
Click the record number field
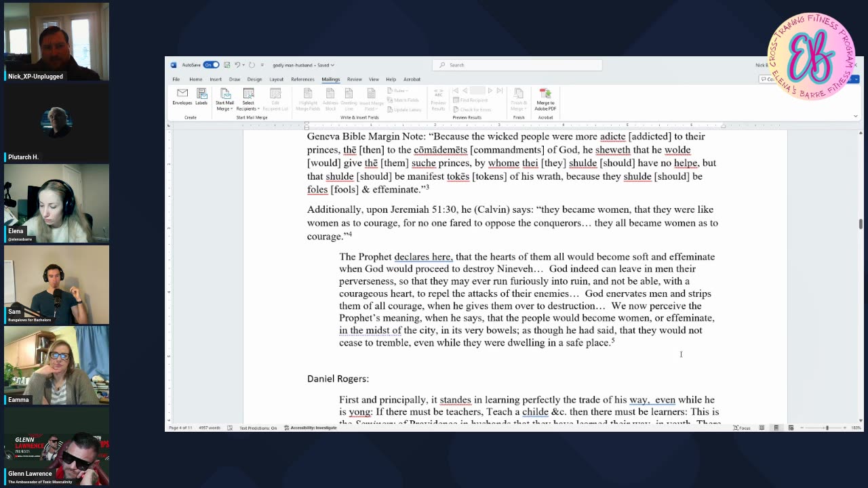tap(477, 91)
